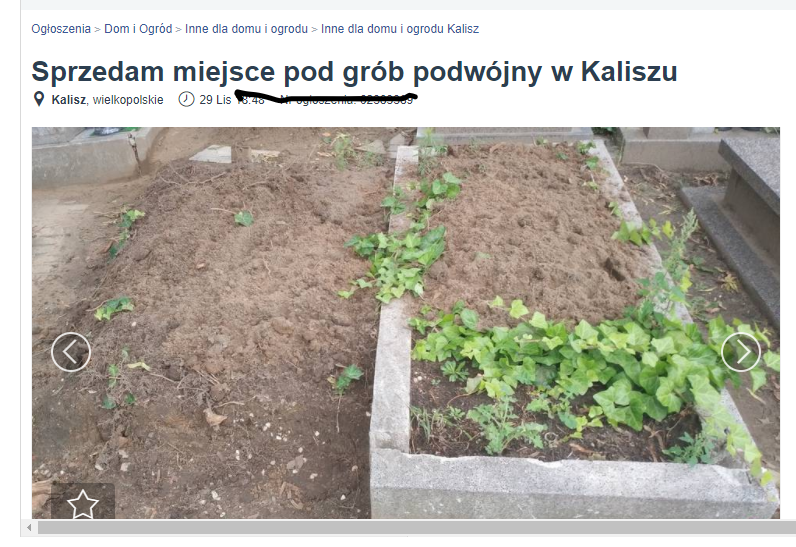This screenshot has width=796, height=547.
Task: Open Inne dla domu i ogrodu breadcrumb
Action: click(246, 29)
